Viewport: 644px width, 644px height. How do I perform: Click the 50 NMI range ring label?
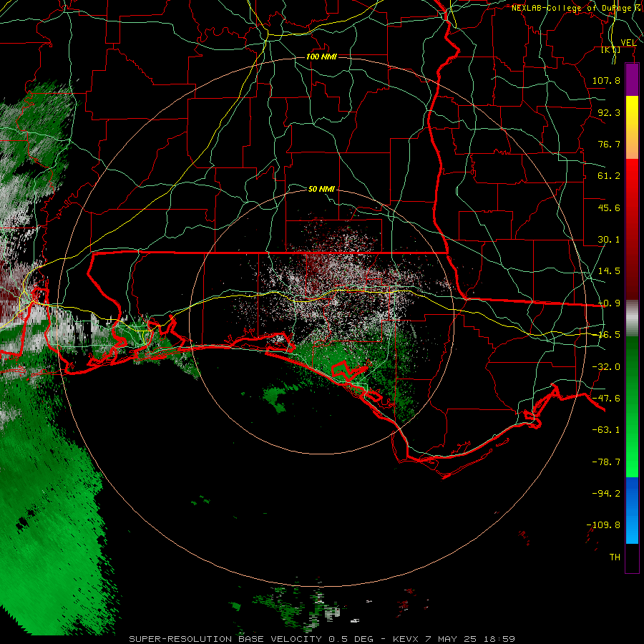pos(321,189)
